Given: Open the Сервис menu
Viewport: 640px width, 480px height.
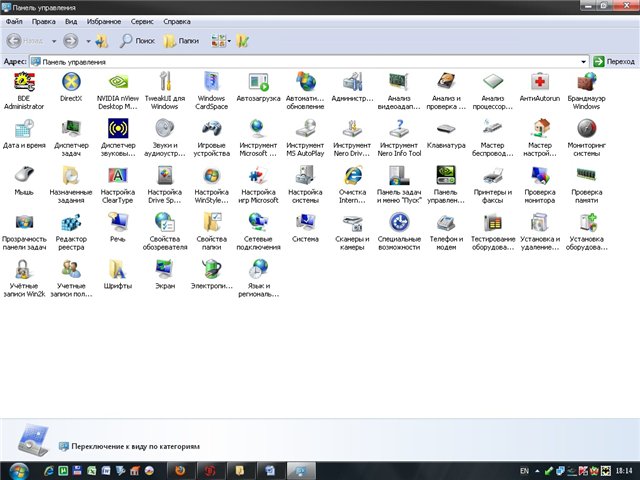Looking at the screenshot, I should [142, 21].
